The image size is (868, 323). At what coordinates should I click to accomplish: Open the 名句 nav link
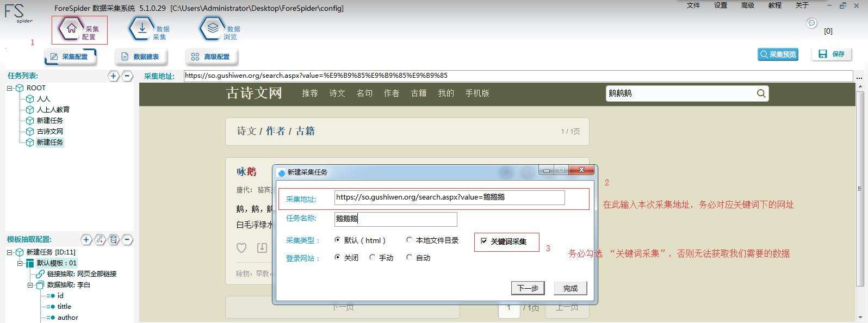coord(364,94)
